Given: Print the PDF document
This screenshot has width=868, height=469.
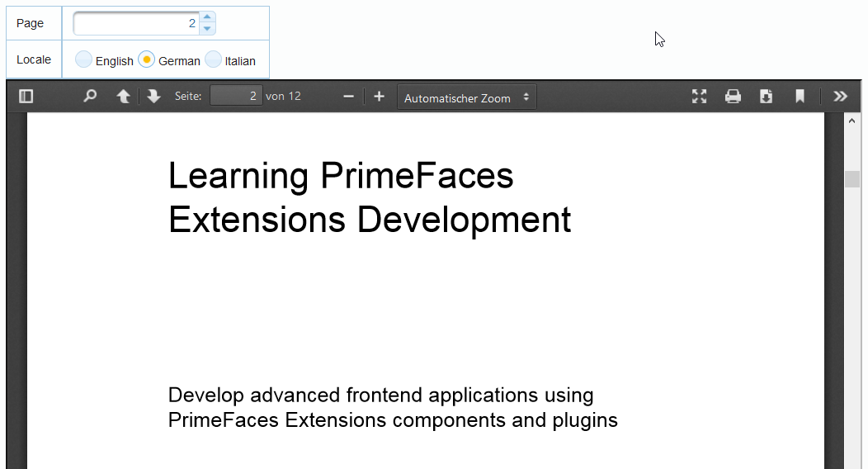Looking at the screenshot, I should coord(733,97).
